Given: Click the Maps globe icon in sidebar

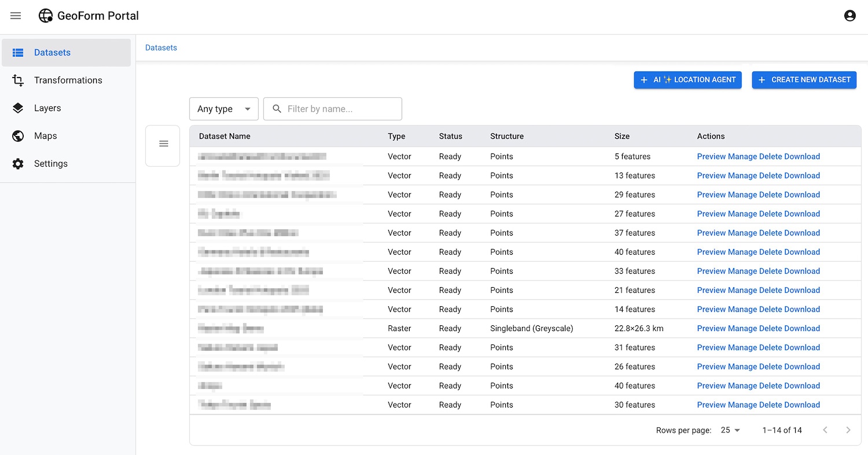Looking at the screenshot, I should [18, 136].
